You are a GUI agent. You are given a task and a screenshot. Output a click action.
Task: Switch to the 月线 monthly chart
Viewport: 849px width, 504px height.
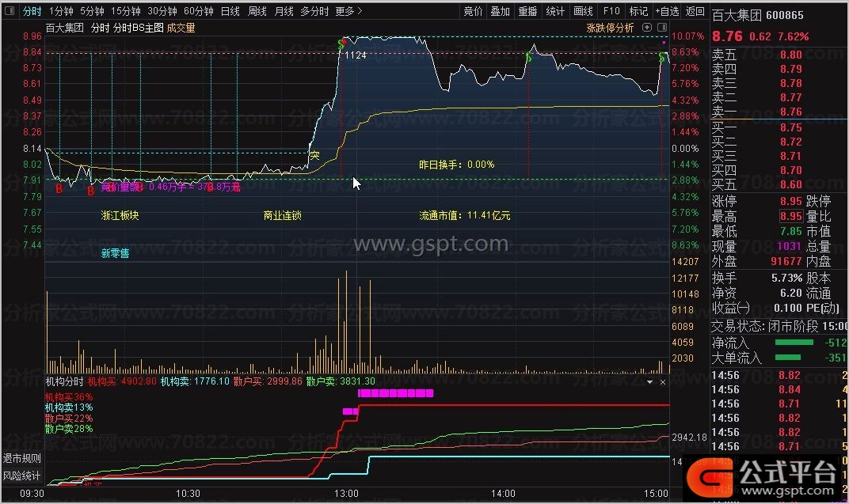tap(284, 11)
